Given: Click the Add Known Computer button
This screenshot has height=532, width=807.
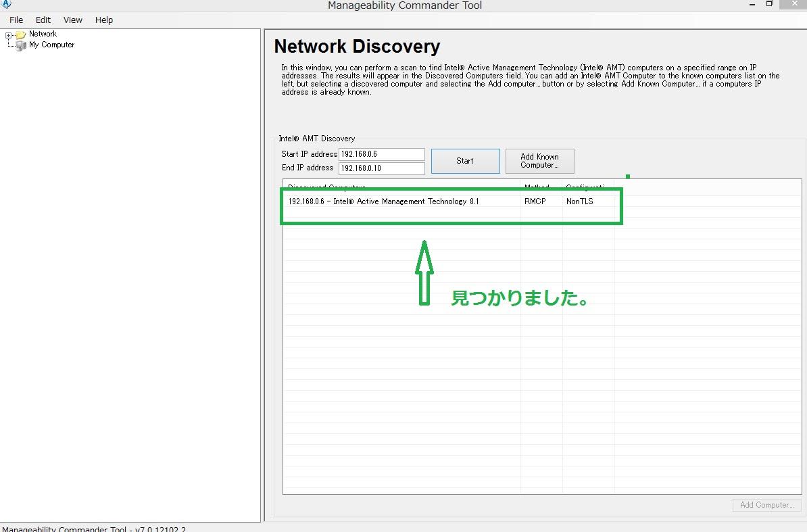Looking at the screenshot, I should (x=540, y=161).
